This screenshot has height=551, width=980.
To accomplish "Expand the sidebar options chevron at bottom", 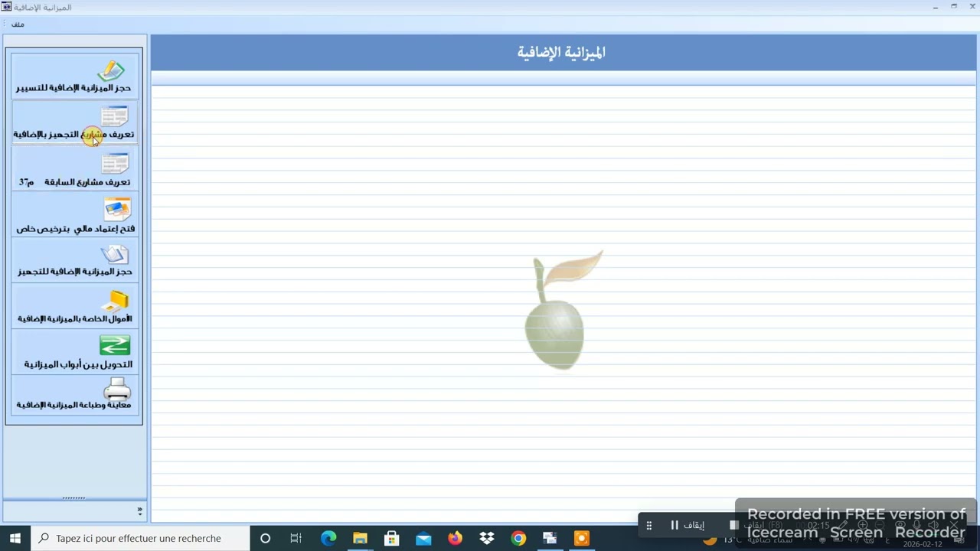I will pos(139,510).
